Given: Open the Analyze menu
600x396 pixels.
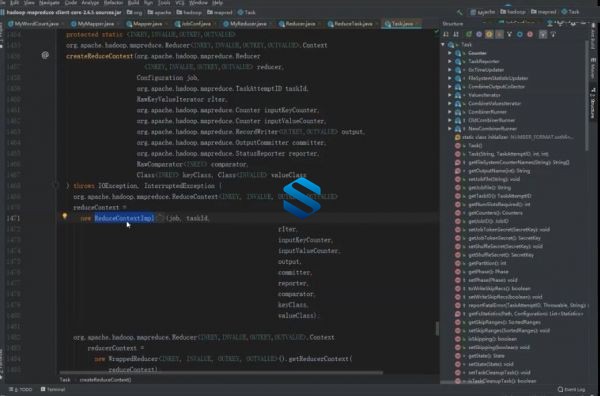Looking at the screenshot, I should pyautogui.click(x=90, y=3).
